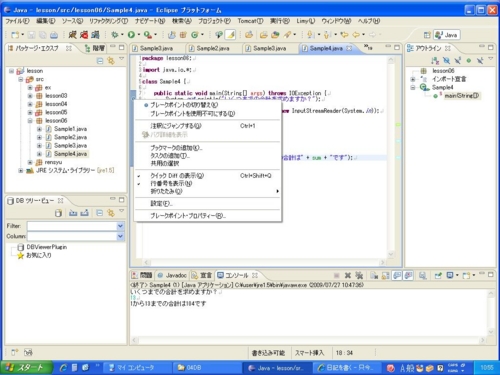
Task: Expand the rensyu package node
Action: pos(30,162)
